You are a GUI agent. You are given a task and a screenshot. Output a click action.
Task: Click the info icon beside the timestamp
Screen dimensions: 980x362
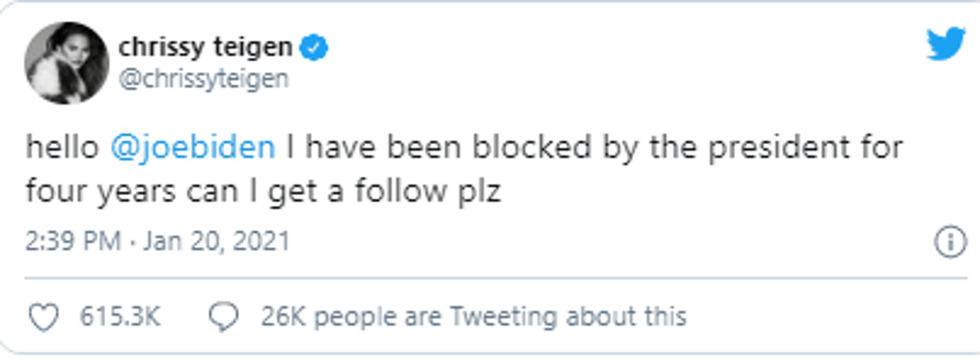click(950, 242)
